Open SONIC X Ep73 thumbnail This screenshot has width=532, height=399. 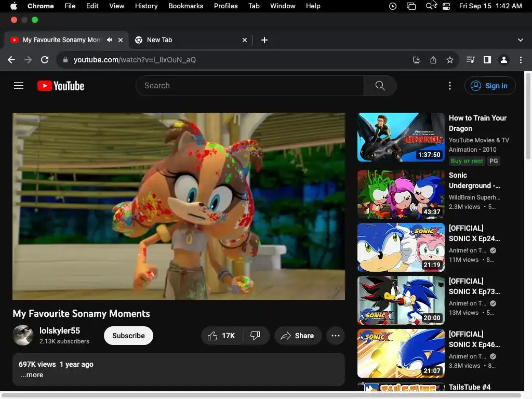click(x=401, y=300)
